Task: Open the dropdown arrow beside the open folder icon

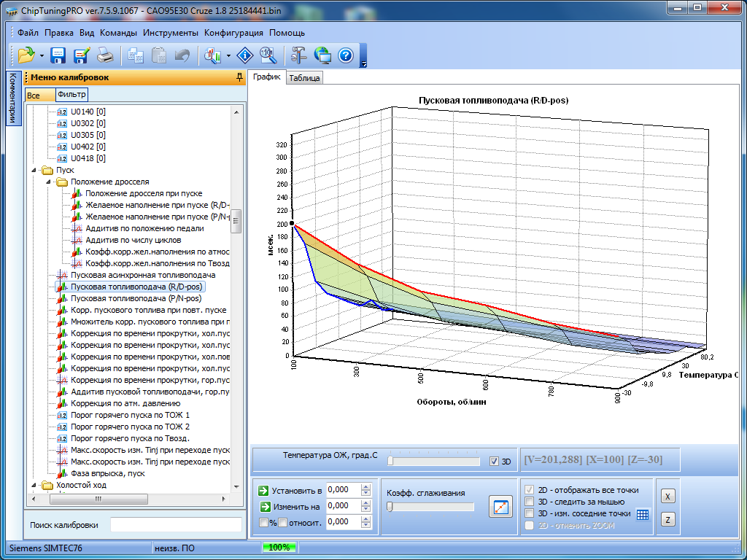Action: (x=42, y=55)
